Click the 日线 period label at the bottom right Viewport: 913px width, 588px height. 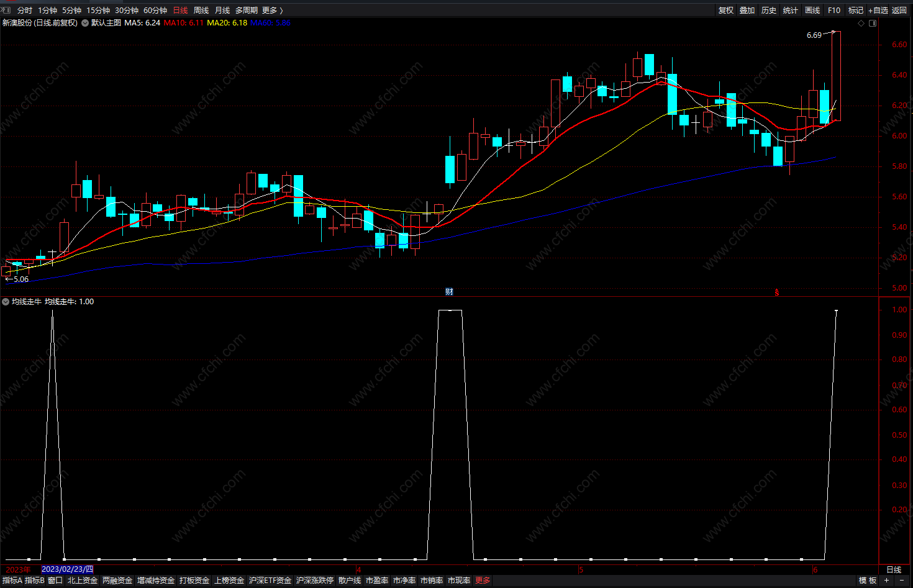(x=894, y=569)
